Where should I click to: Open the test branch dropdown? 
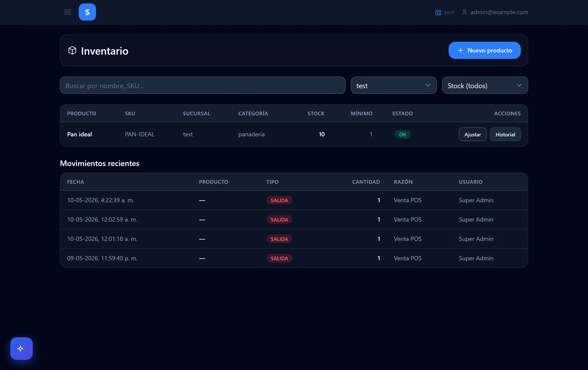click(394, 85)
